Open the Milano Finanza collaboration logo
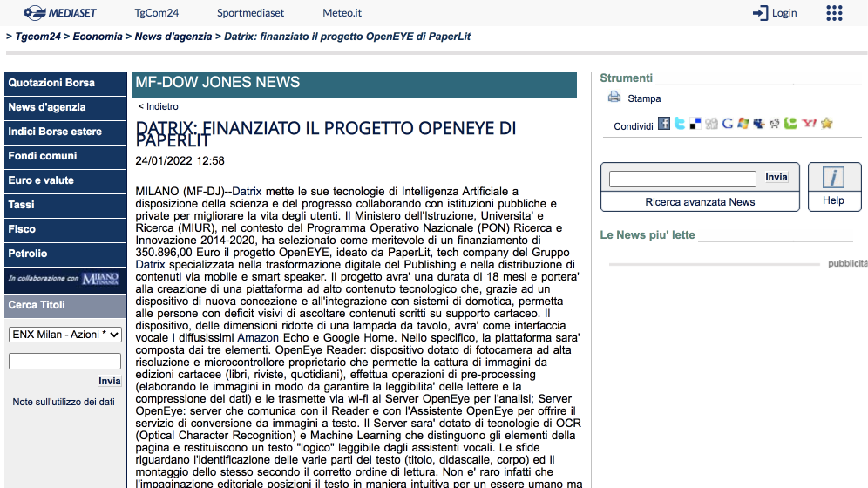Image resolution: width=868 pixels, height=488 pixels. pyautogui.click(x=100, y=278)
